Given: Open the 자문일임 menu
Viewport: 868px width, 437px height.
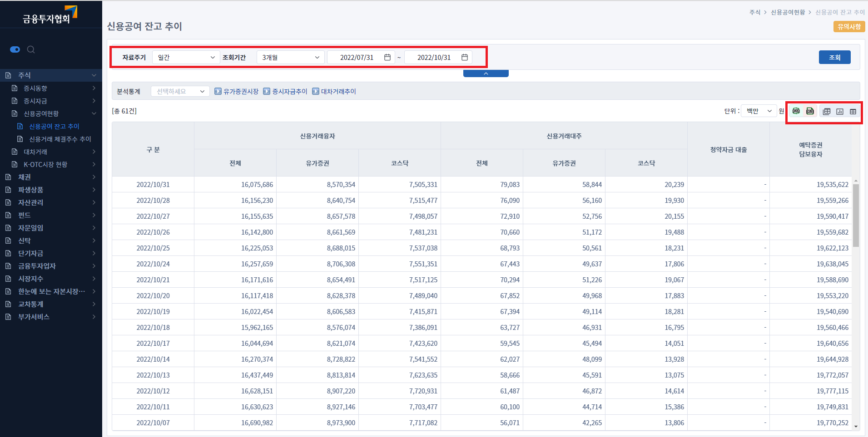Looking at the screenshot, I should tap(51, 228).
